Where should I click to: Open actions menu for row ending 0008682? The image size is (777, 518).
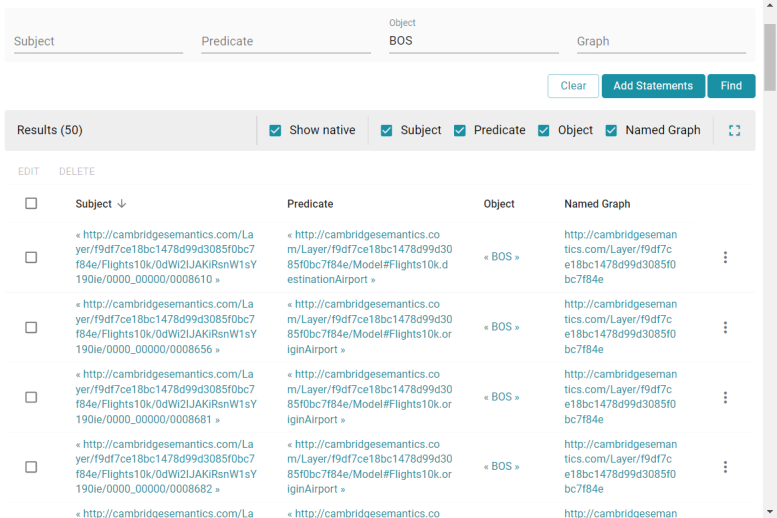725,467
